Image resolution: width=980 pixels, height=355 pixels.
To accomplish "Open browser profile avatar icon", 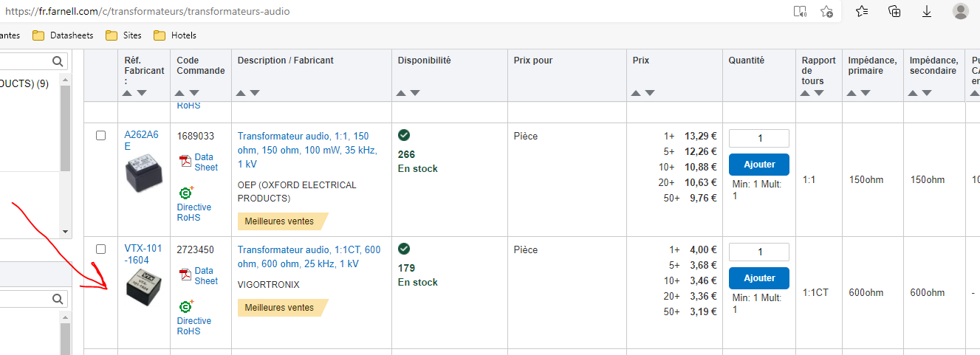I will pos(960,11).
